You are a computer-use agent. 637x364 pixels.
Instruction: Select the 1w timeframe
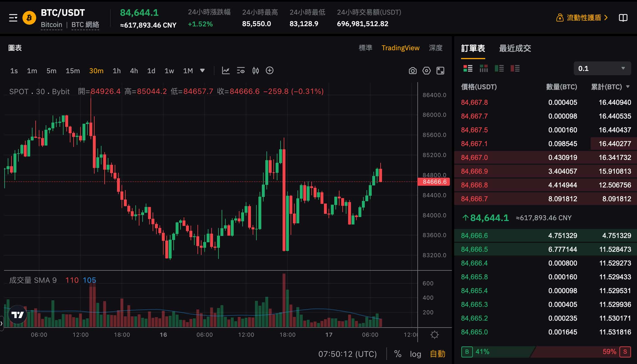169,71
